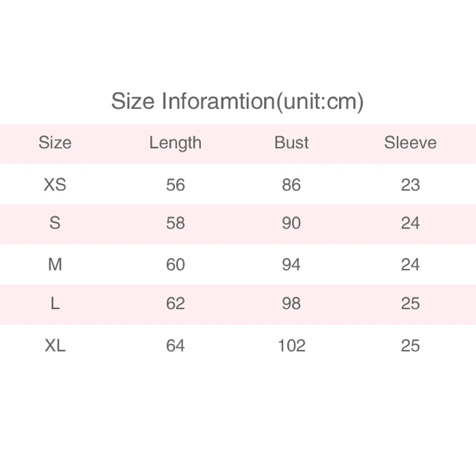Click the length value 64
Screen dimensions: 476x476
tap(176, 345)
